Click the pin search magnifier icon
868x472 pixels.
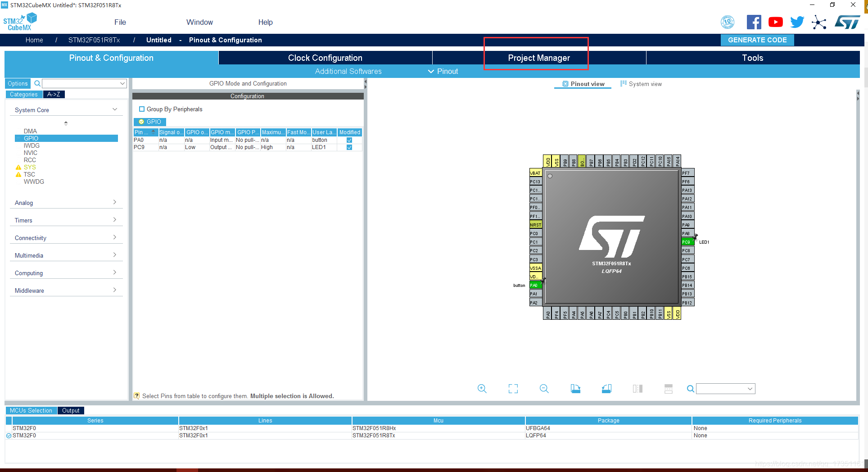(x=690, y=389)
